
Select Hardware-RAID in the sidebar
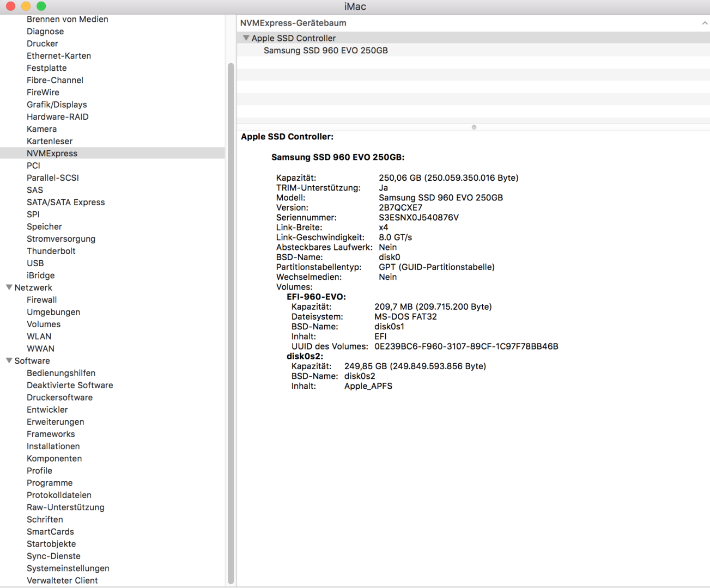58,117
